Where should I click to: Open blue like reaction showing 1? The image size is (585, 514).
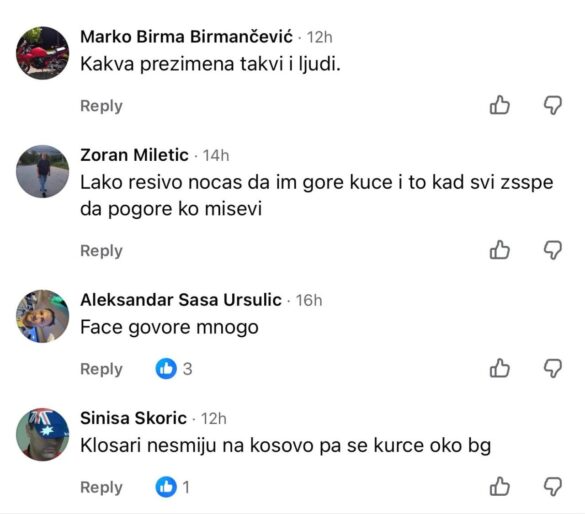(173, 487)
